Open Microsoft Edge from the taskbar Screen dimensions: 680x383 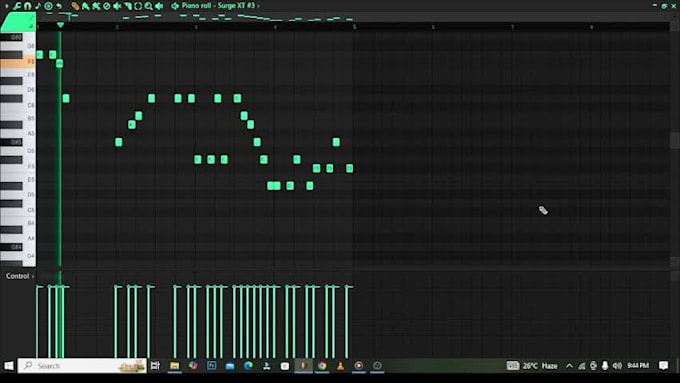click(248, 366)
